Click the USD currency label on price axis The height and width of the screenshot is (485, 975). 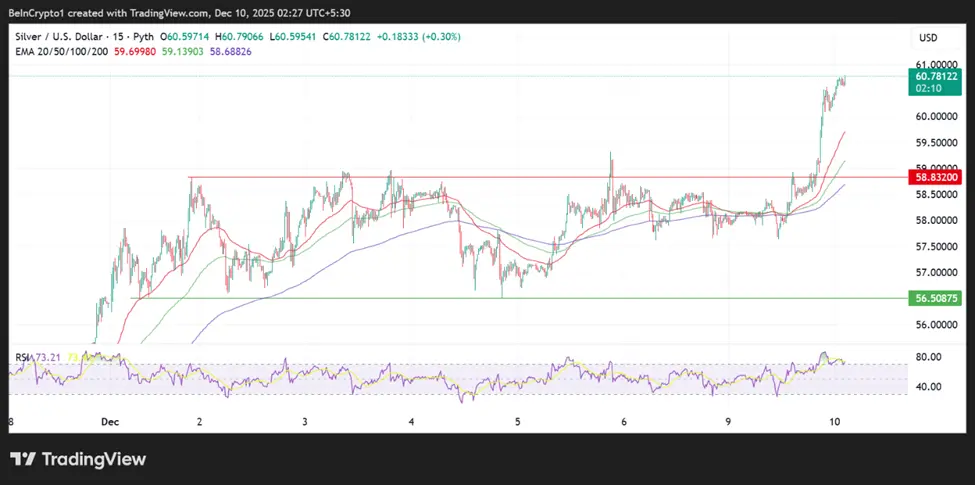pyautogui.click(x=928, y=37)
